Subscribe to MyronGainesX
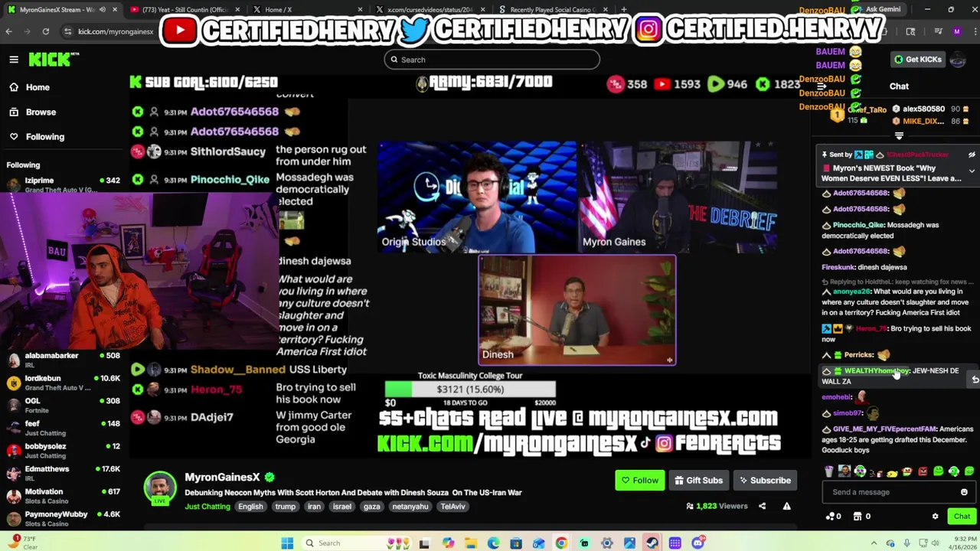 [x=764, y=481]
